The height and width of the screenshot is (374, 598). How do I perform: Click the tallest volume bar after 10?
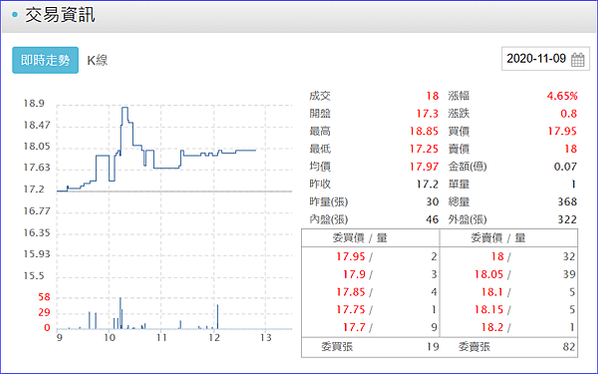coord(120,313)
